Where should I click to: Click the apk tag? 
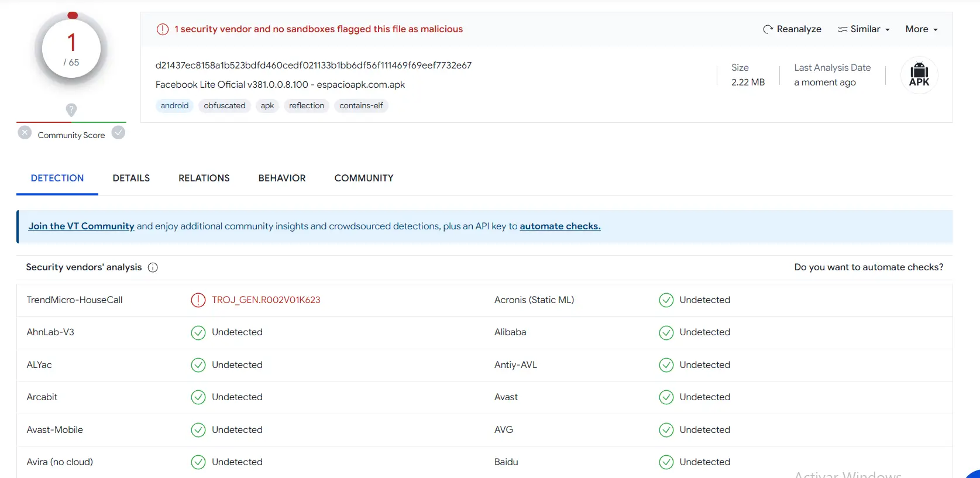tap(267, 106)
